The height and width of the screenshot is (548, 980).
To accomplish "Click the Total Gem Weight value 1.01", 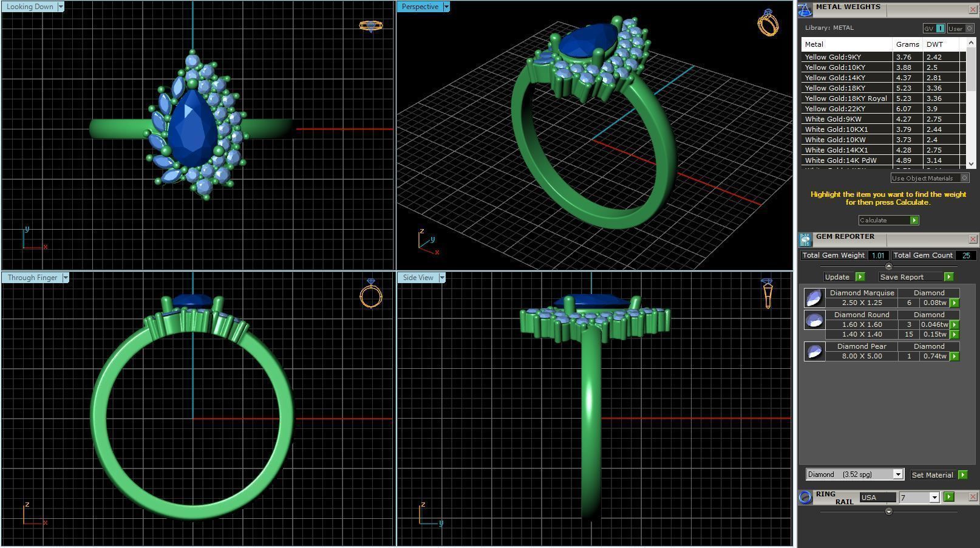I will coord(878,255).
